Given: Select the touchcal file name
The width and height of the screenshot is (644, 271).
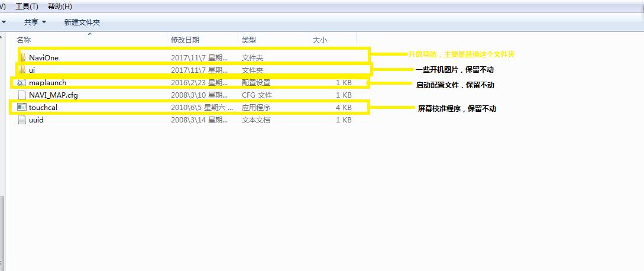Looking at the screenshot, I should pos(43,107).
